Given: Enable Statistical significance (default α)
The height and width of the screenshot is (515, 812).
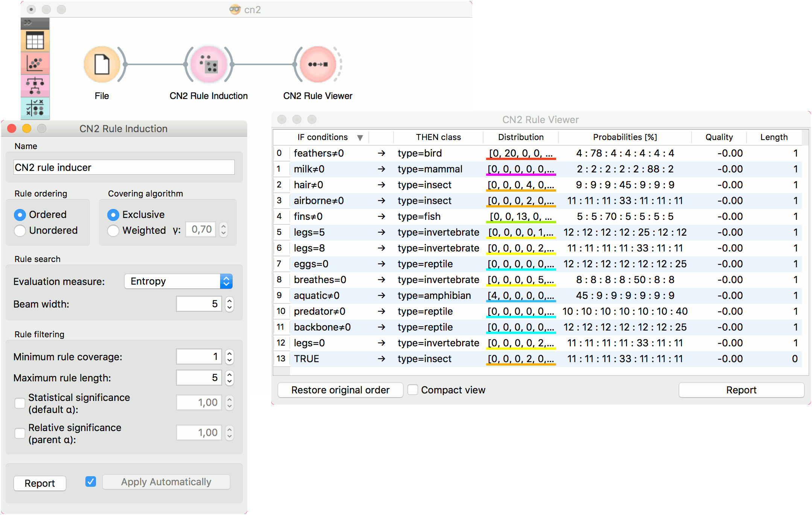Looking at the screenshot, I should [x=20, y=403].
